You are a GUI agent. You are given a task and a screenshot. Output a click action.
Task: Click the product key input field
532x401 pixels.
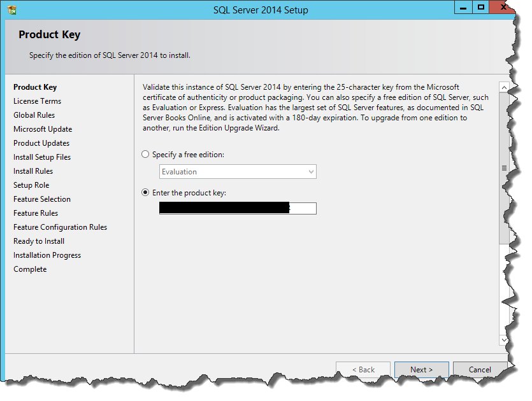click(237, 208)
